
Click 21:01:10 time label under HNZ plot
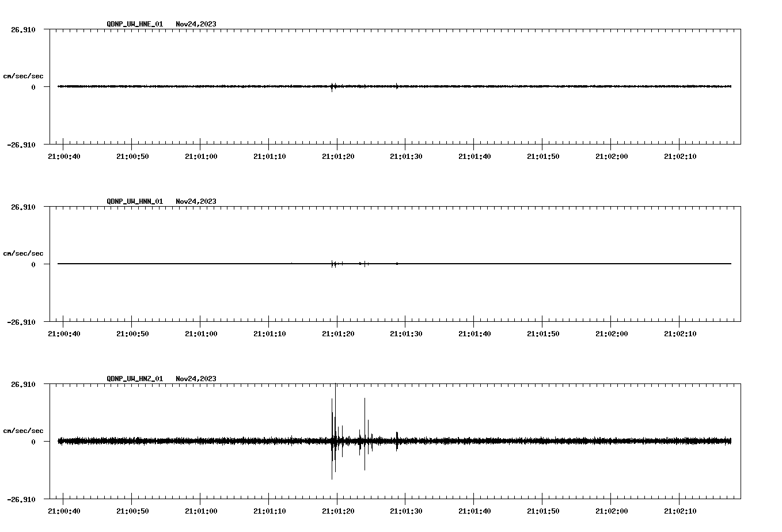click(x=269, y=511)
